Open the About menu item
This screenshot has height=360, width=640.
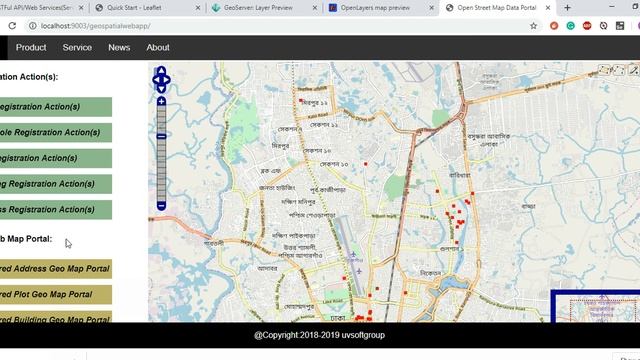click(x=158, y=47)
